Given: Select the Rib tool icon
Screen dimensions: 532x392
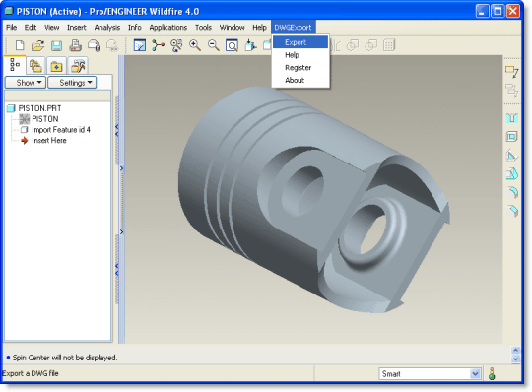Looking at the screenshot, I should (511, 156).
